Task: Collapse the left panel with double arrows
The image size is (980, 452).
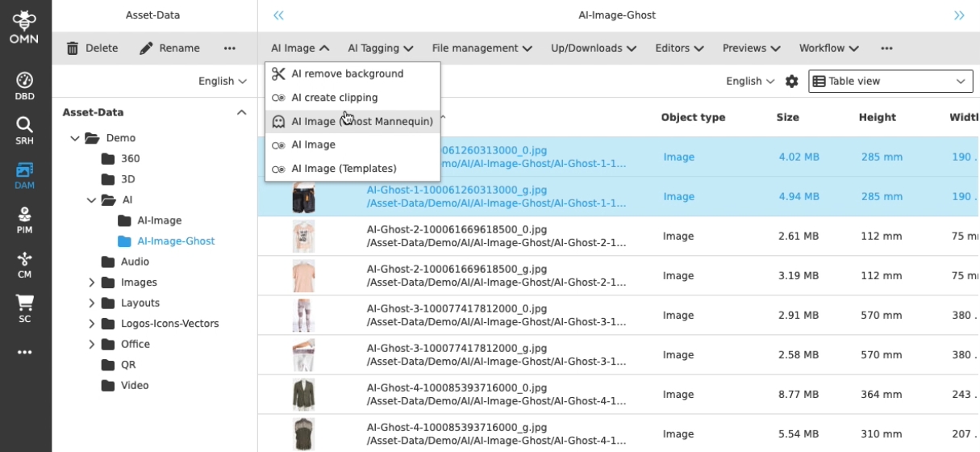Action: click(x=278, y=15)
